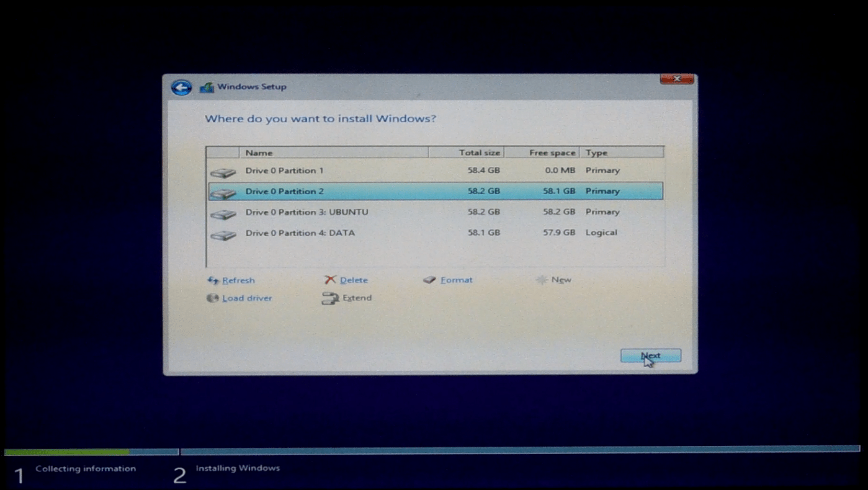
Task: Click the drive icon for DATA partition
Action: click(223, 235)
